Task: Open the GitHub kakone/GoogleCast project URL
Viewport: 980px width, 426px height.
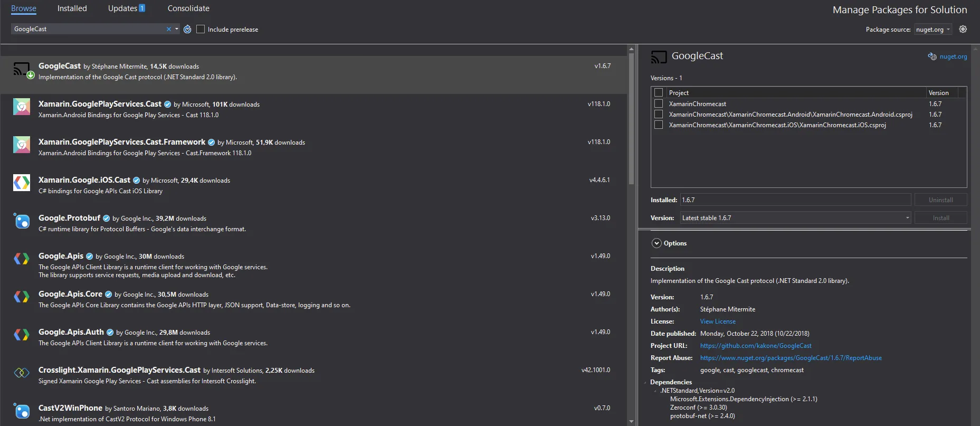Action: point(756,346)
